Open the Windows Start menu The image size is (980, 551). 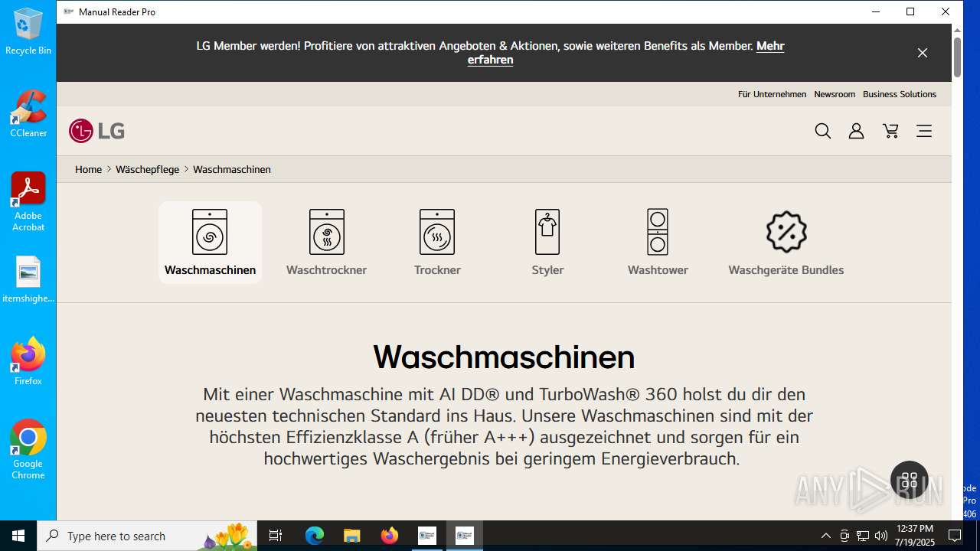tap(18, 536)
